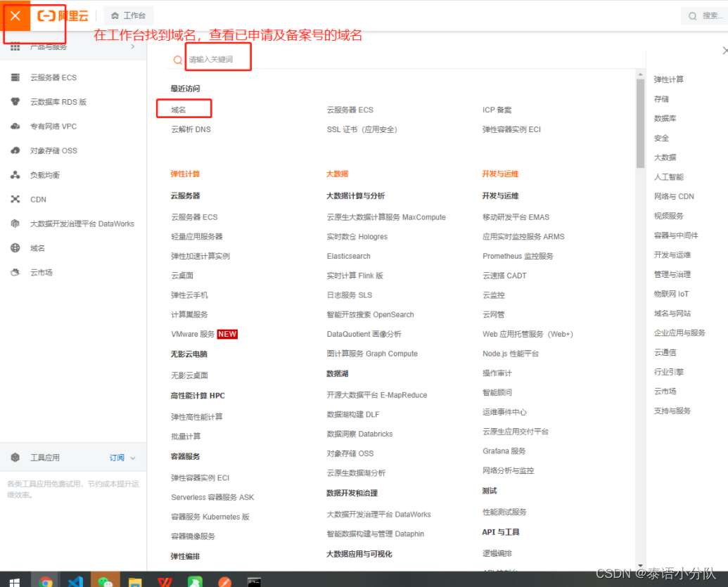Image resolution: width=728 pixels, height=587 pixels.
Task: Click the CDN sidebar icon
Action: [15, 200]
